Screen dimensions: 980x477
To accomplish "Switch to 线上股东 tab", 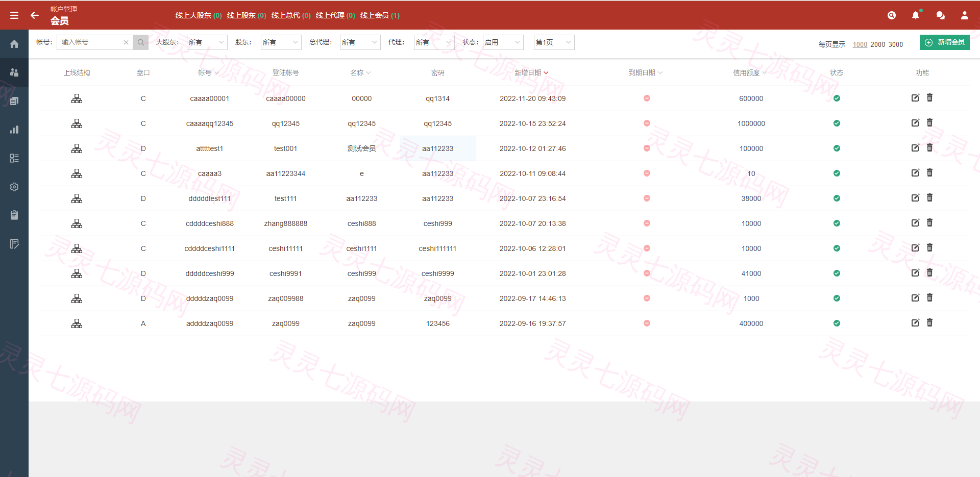I will pyautogui.click(x=247, y=15).
